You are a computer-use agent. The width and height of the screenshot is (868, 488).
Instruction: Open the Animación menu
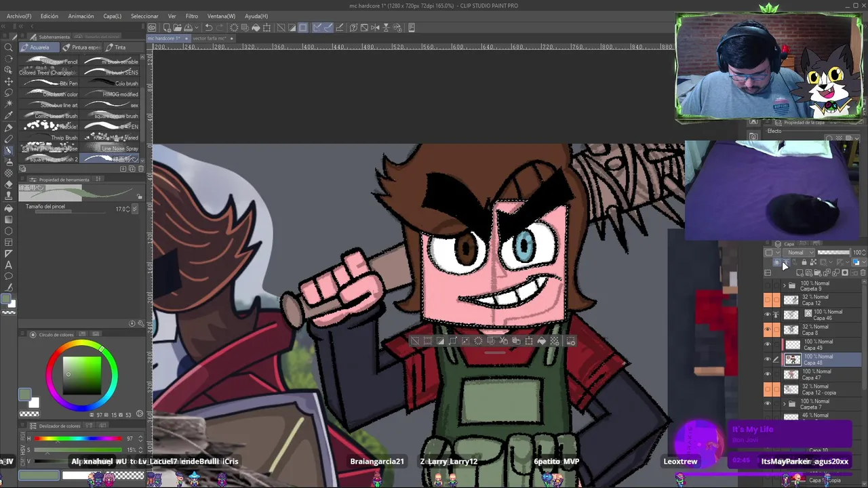pos(81,16)
